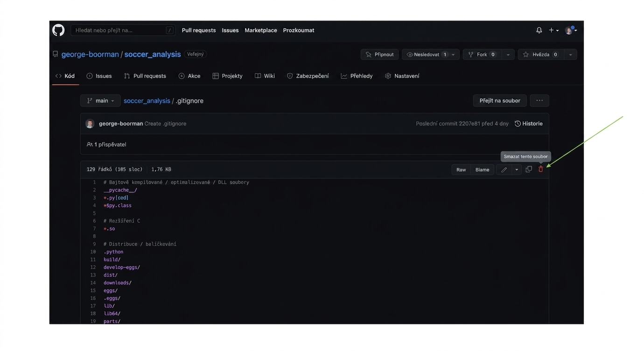Open the plus create-new menu
The height and width of the screenshot is (351, 644).
(x=553, y=30)
